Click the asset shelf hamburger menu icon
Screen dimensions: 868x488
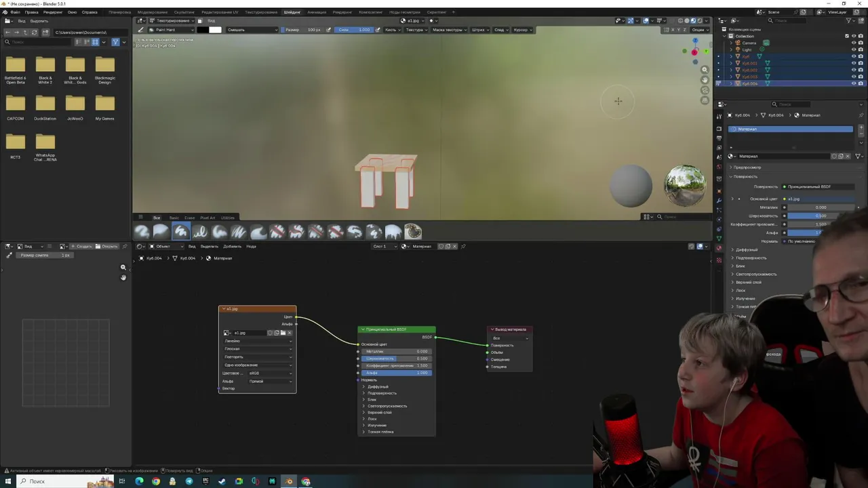pos(140,217)
